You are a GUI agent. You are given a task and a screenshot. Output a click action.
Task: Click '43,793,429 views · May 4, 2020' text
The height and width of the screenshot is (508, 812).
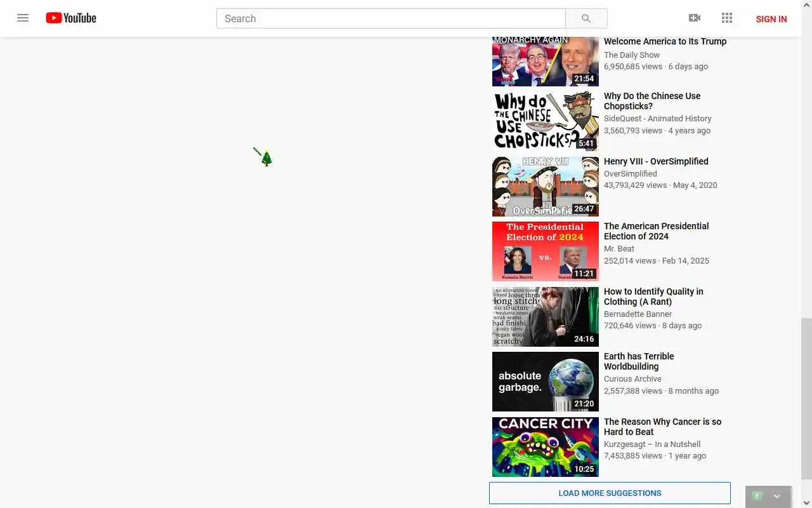pyautogui.click(x=660, y=185)
